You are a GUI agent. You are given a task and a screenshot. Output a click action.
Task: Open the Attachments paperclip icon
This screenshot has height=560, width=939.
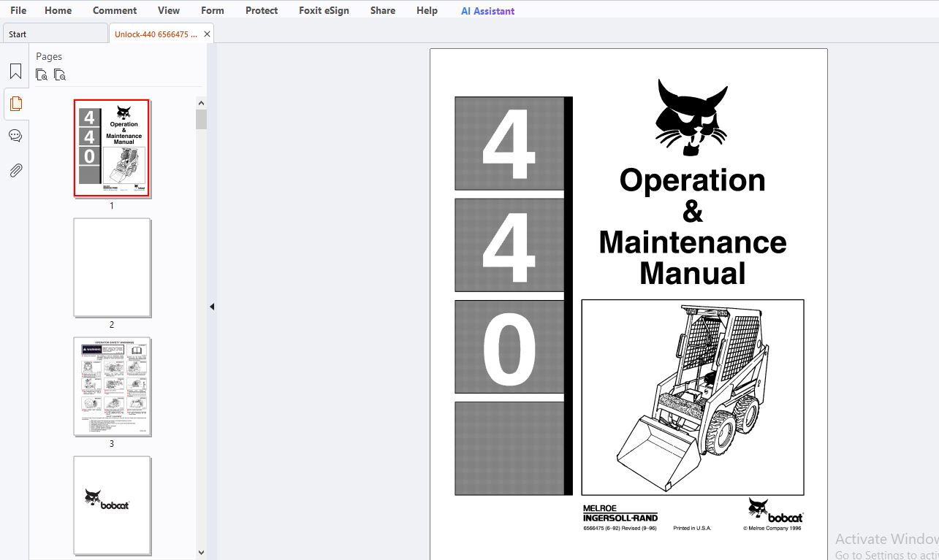coord(15,171)
